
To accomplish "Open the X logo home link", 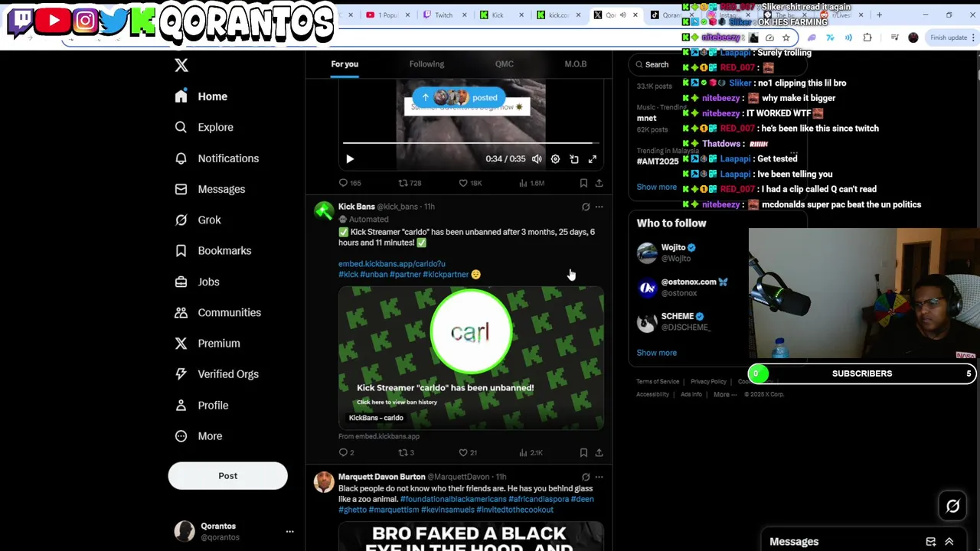I will tap(181, 65).
